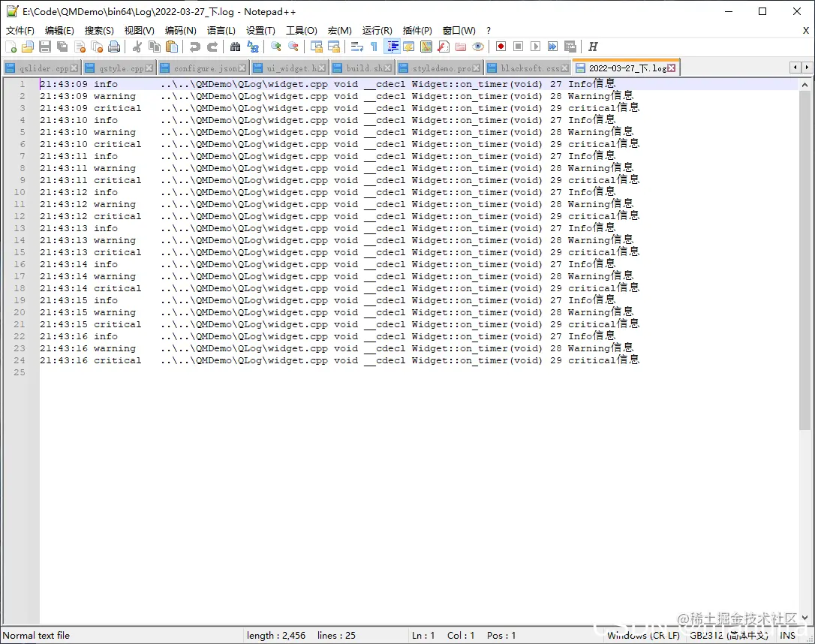Image resolution: width=815 pixels, height=644 pixels.
Task: Close all documents via toolbar icon
Action: (97, 47)
